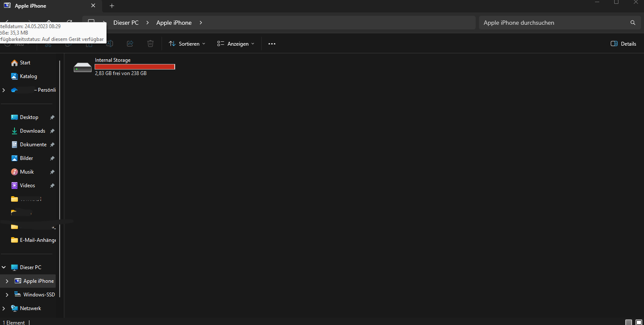The image size is (644, 325).
Task: Toggle the Details pane
Action: point(623,44)
